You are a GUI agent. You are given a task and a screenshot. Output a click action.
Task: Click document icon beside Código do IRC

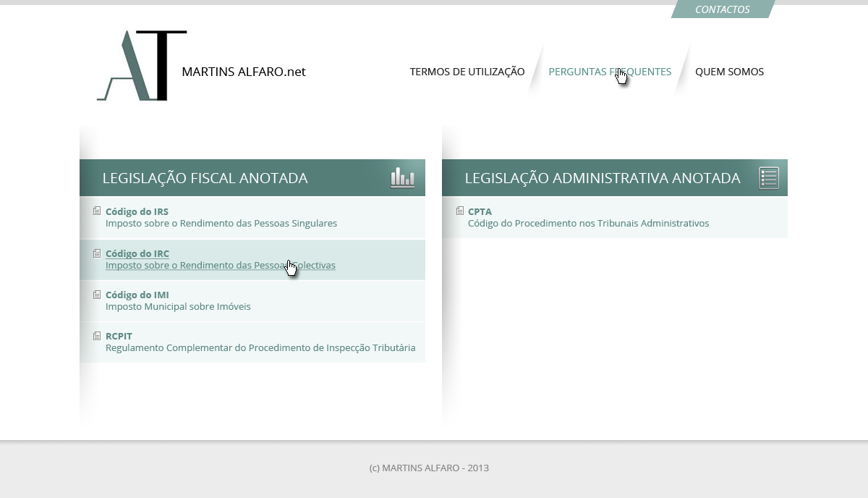(x=97, y=253)
